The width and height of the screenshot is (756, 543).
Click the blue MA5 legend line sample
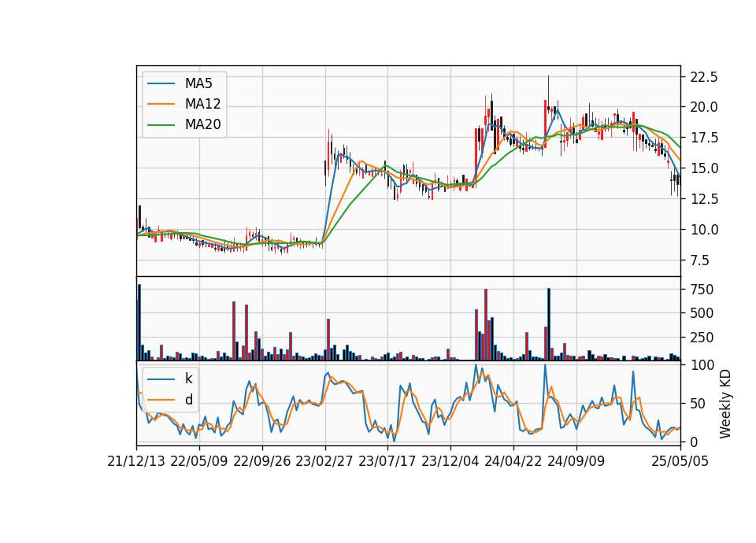[161, 83]
